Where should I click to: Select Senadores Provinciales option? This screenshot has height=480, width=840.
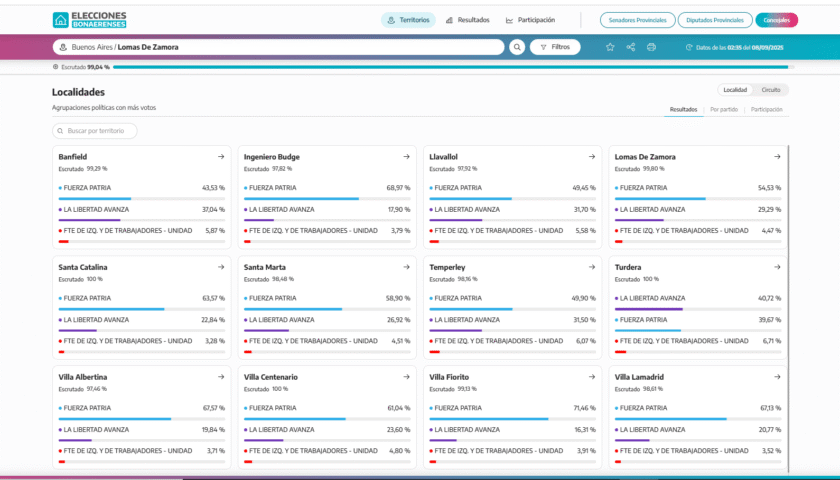click(x=637, y=19)
